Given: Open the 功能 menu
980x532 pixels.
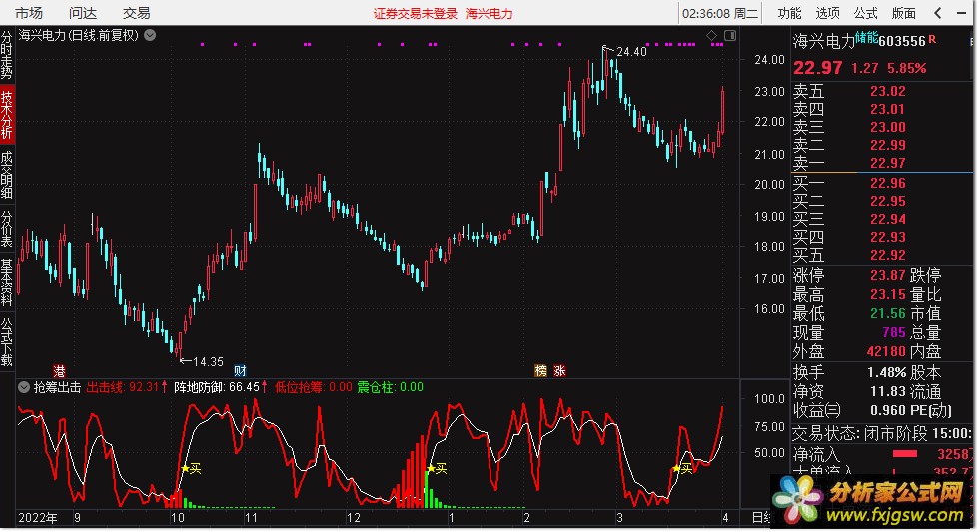Looking at the screenshot, I should click(x=789, y=13).
